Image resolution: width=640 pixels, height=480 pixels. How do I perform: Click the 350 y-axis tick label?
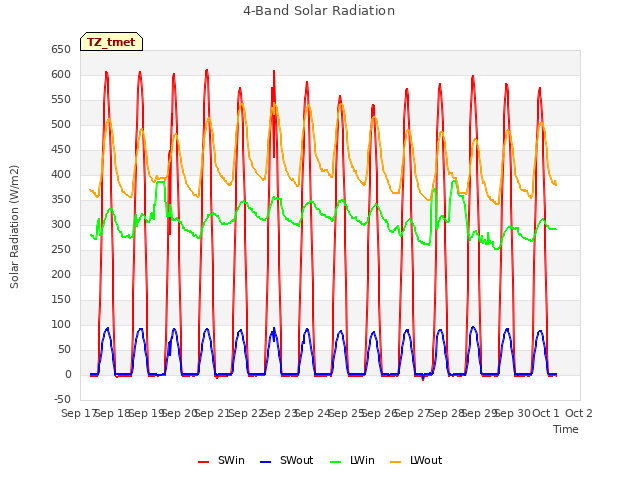pyautogui.click(x=61, y=200)
